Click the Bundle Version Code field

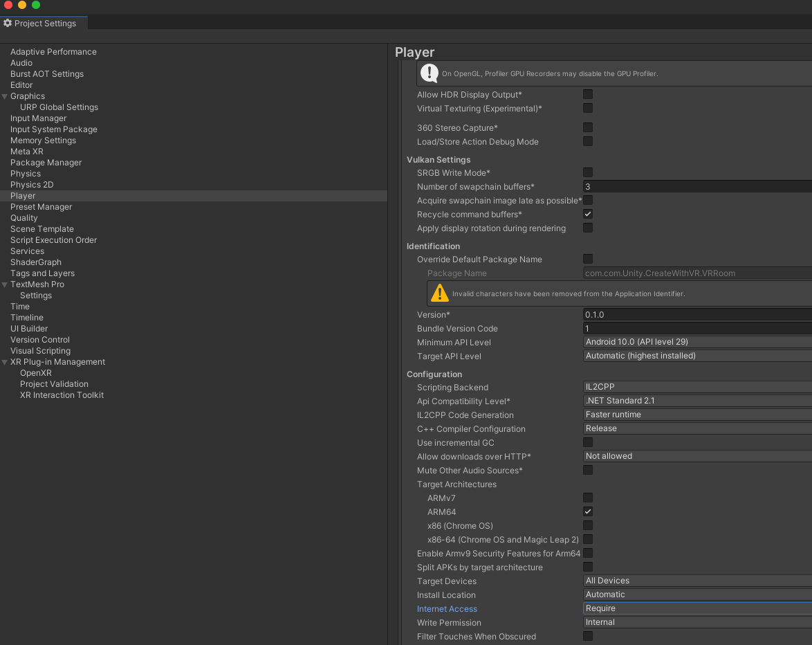point(697,328)
